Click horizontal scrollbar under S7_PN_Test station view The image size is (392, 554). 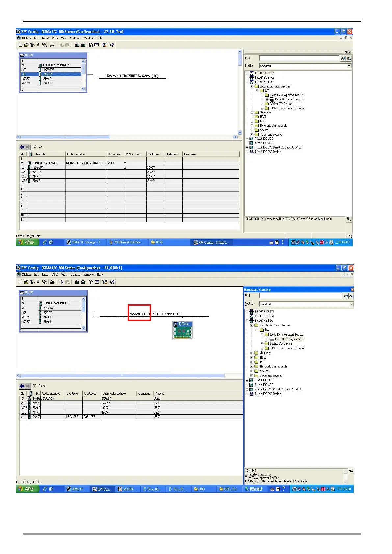[127, 137]
